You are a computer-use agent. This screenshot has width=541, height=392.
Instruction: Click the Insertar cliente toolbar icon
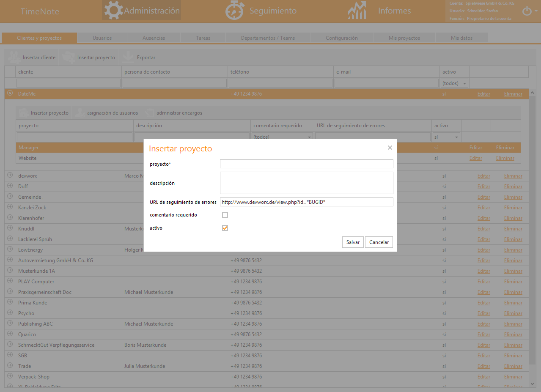pos(15,57)
